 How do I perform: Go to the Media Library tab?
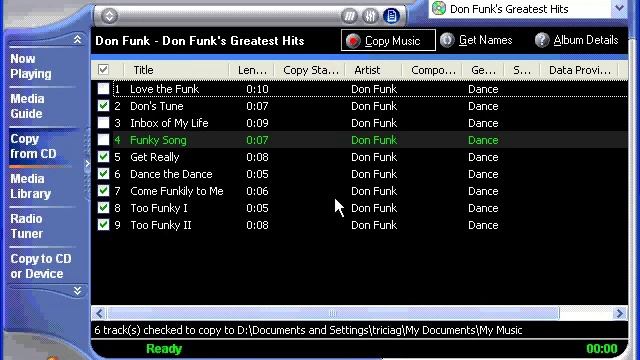[31, 186]
